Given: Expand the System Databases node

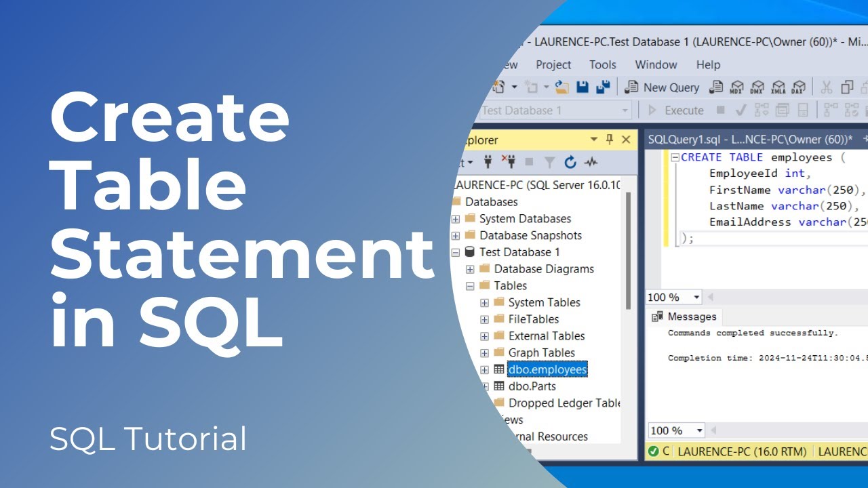Looking at the screenshot, I should pos(456,219).
